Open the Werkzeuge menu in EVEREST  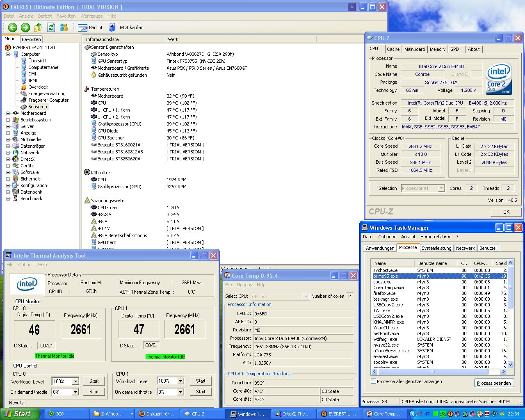pyautogui.click(x=91, y=16)
